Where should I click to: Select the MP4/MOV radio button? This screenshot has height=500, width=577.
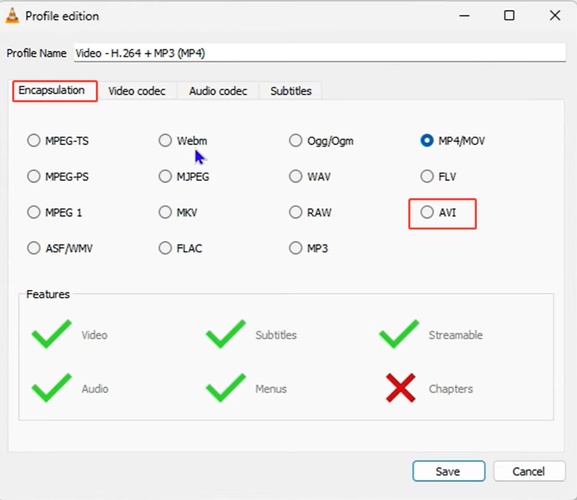point(427,140)
